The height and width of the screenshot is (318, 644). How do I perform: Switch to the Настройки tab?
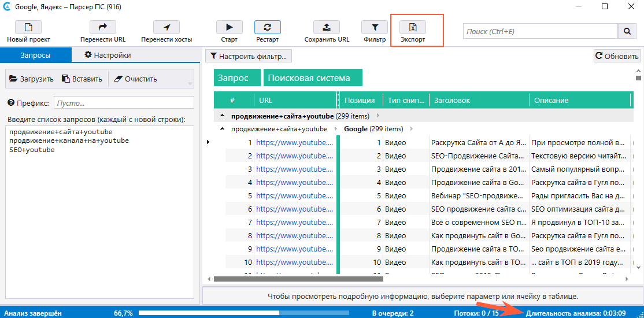[108, 56]
